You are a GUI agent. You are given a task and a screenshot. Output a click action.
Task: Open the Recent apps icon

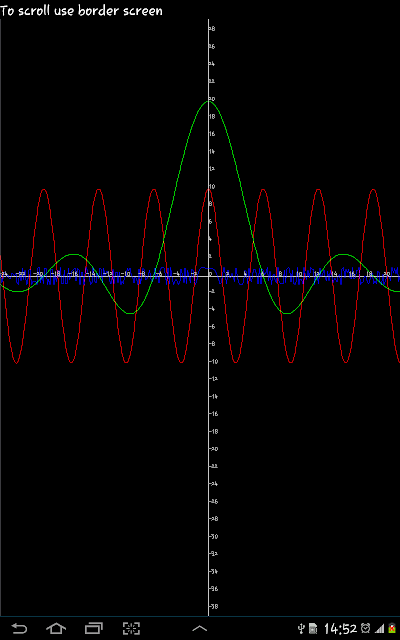(x=93, y=629)
